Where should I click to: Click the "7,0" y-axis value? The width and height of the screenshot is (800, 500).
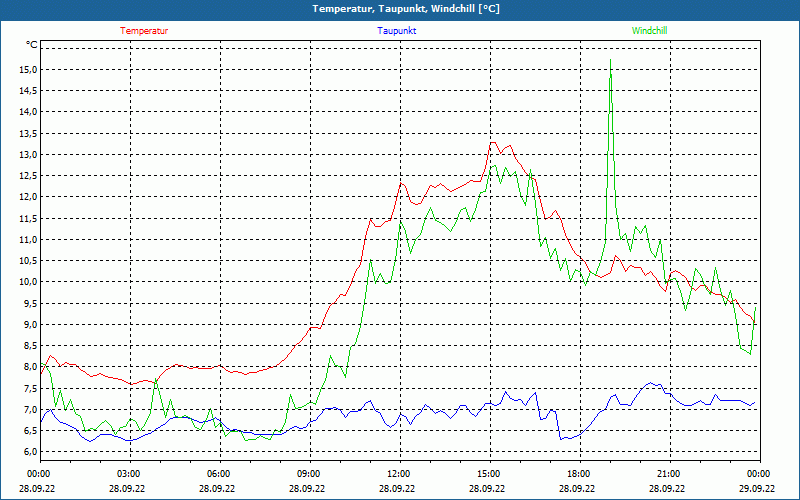[31, 409]
